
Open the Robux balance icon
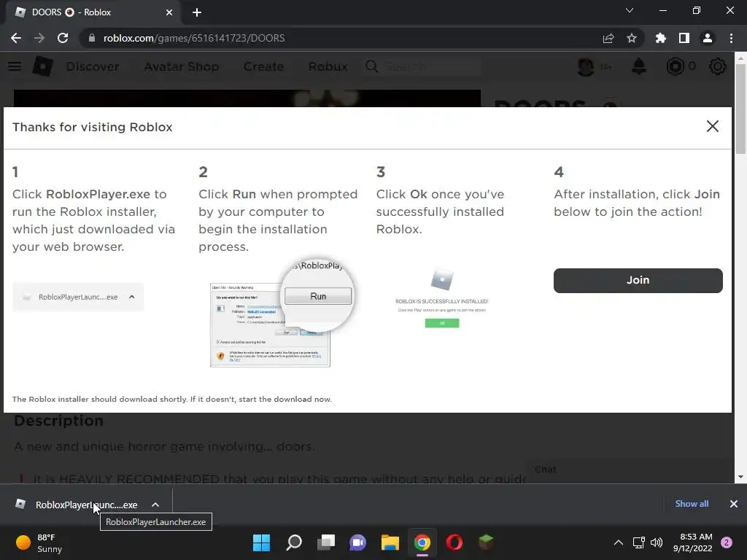[675, 66]
